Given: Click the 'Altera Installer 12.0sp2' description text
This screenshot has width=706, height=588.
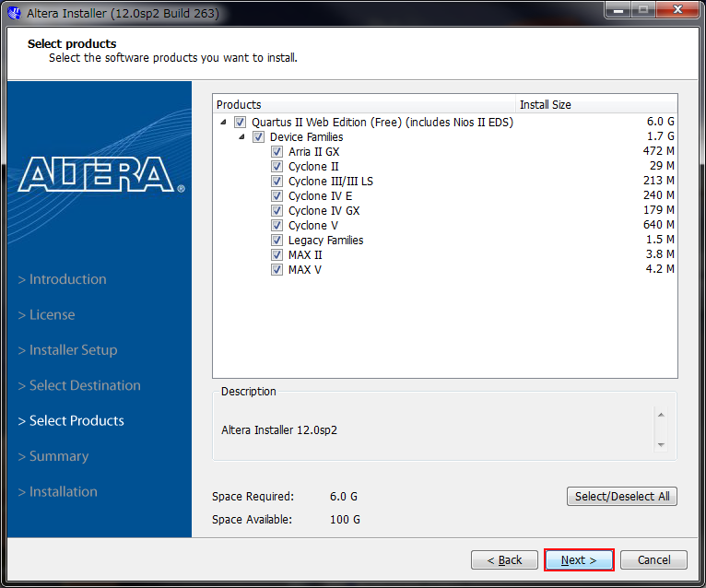Looking at the screenshot, I should (279, 430).
